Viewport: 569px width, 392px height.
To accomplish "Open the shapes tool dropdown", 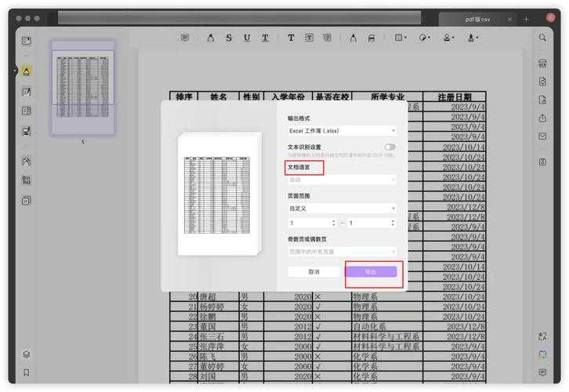I will tap(400, 38).
